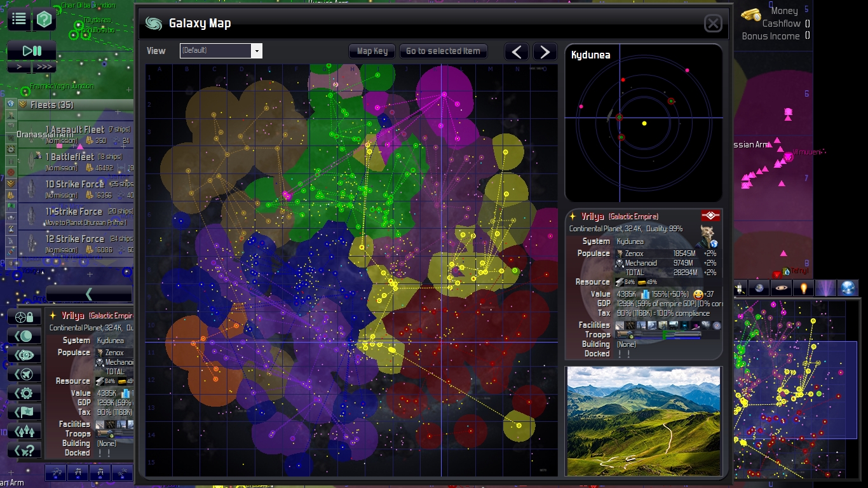Viewport: 868px width, 488px height.
Task: Go to next item with right arrow
Action: [x=545, y=51]
